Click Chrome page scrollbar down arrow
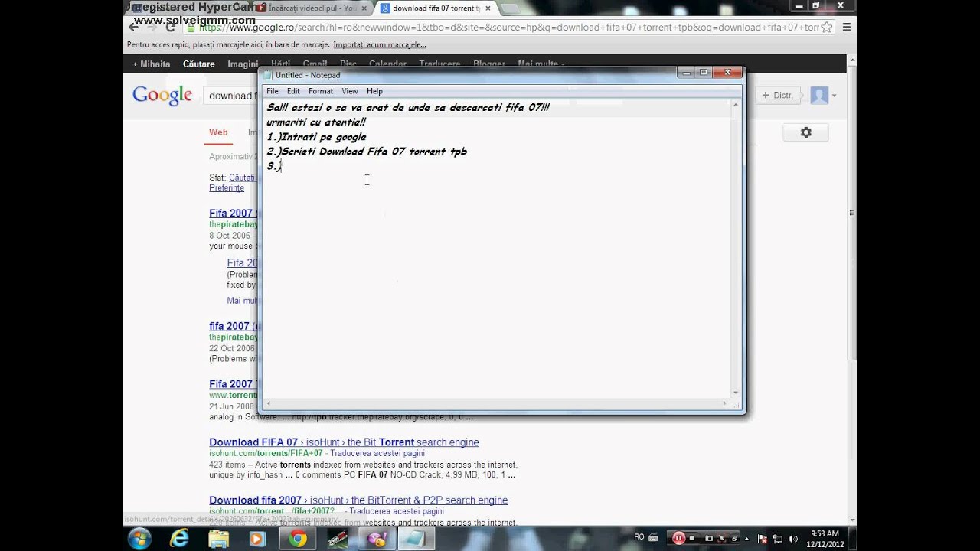The image size is (980, 551). coord(852,520)
